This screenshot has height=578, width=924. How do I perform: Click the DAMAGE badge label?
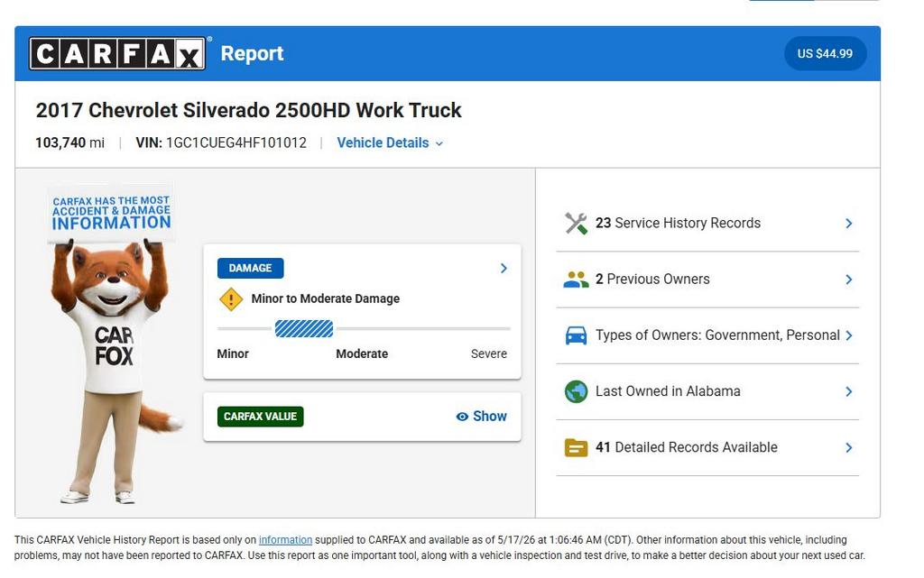click(x=251, y=269)
